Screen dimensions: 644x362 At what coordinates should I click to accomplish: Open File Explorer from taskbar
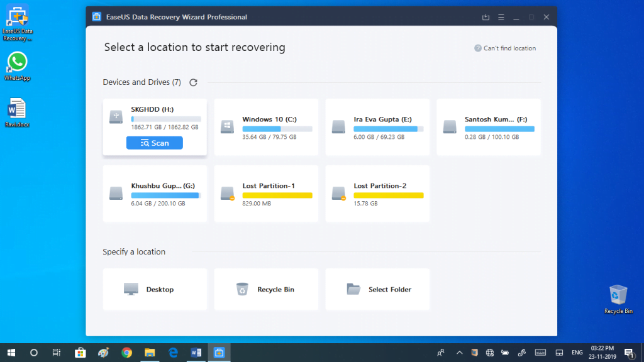point(150,353)
